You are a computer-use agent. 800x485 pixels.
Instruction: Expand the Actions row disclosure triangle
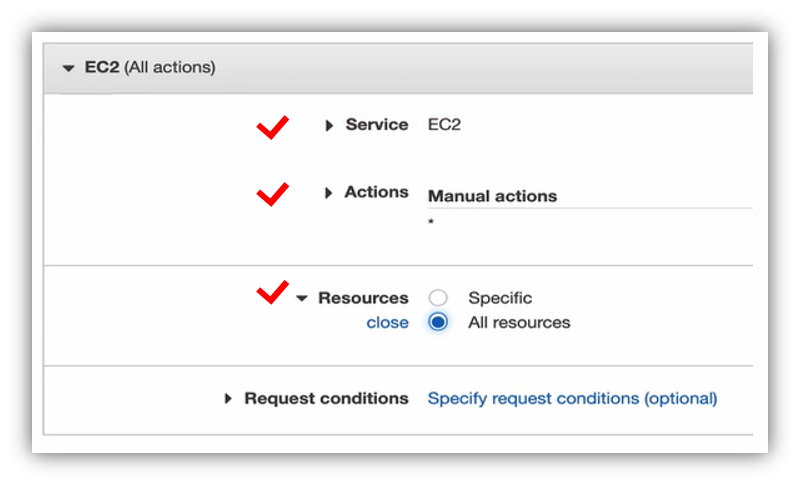tap(329, 193)
